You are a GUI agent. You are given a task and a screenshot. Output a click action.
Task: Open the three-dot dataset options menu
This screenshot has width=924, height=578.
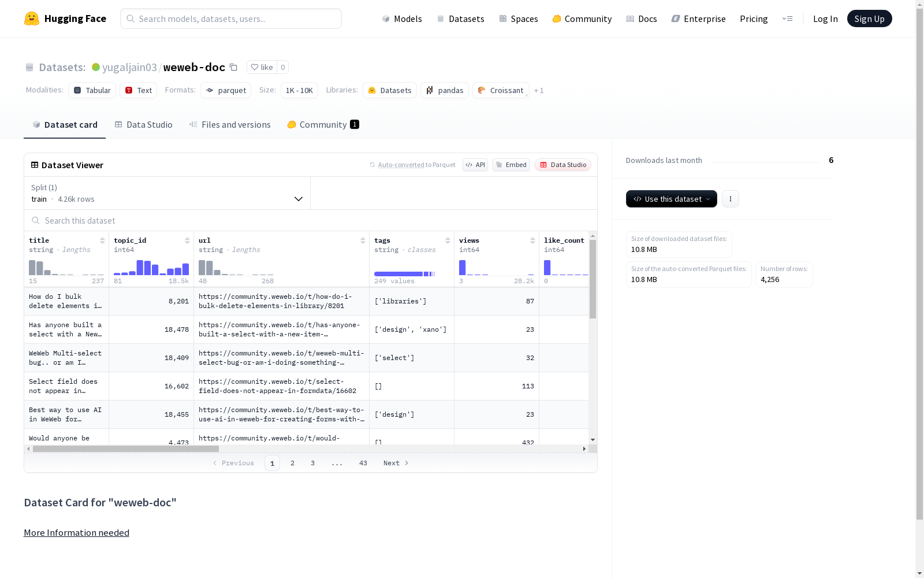731,199
